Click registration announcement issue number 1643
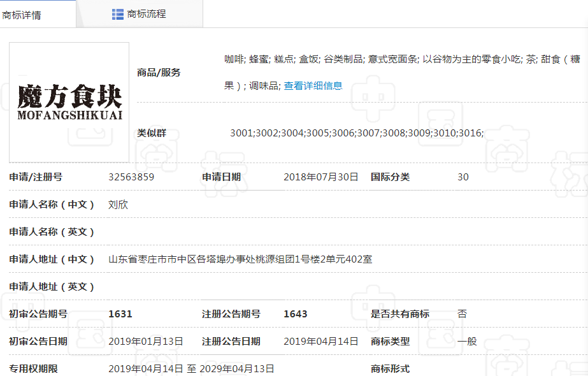 pyautogui.click(x=296, y=314)
